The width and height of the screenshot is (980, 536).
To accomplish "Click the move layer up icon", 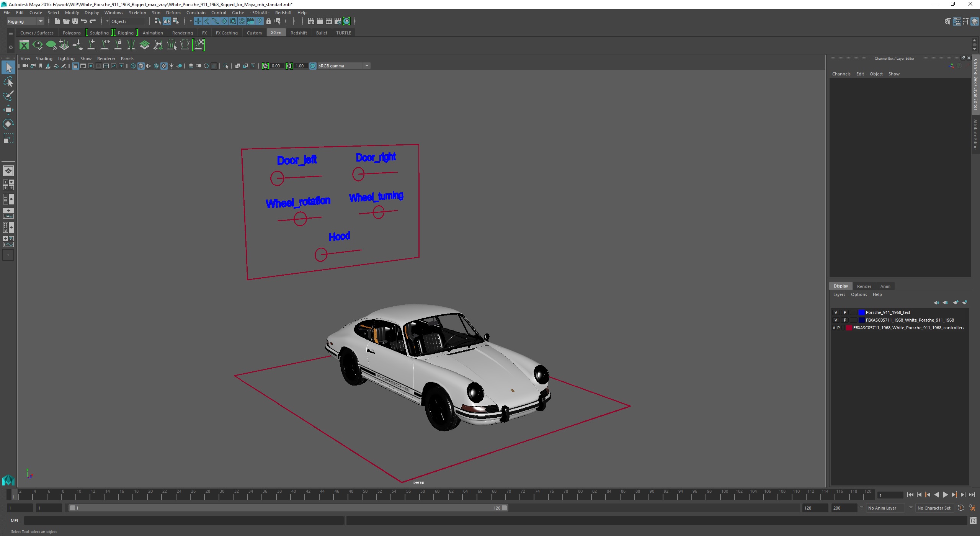I will click(x=936, y=302).
